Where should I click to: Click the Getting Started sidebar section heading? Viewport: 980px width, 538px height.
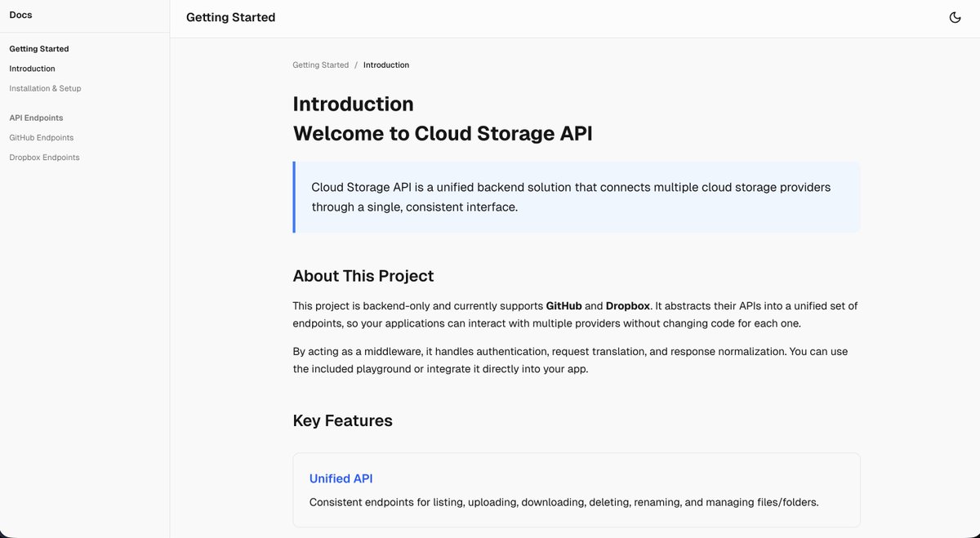tap(39, 49)
